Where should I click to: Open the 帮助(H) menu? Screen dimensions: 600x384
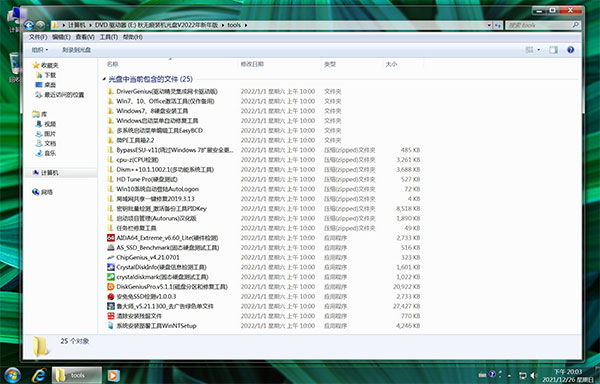[x=133, y=37]
